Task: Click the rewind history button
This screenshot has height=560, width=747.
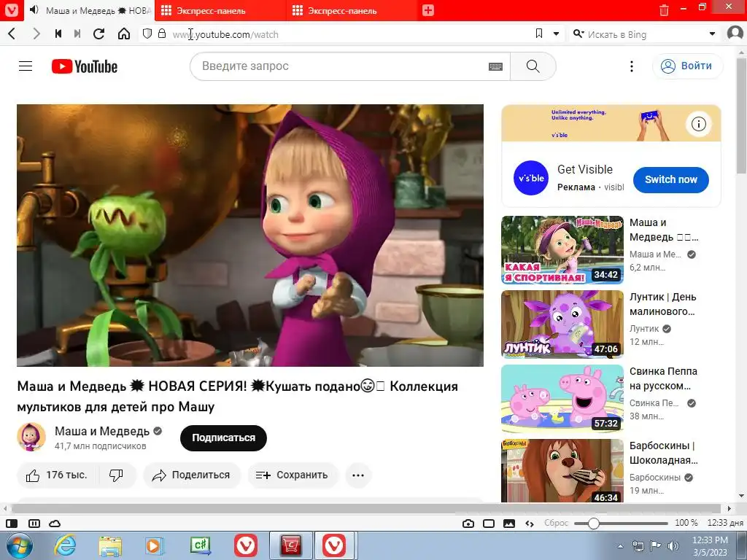Action: [58, 34]
